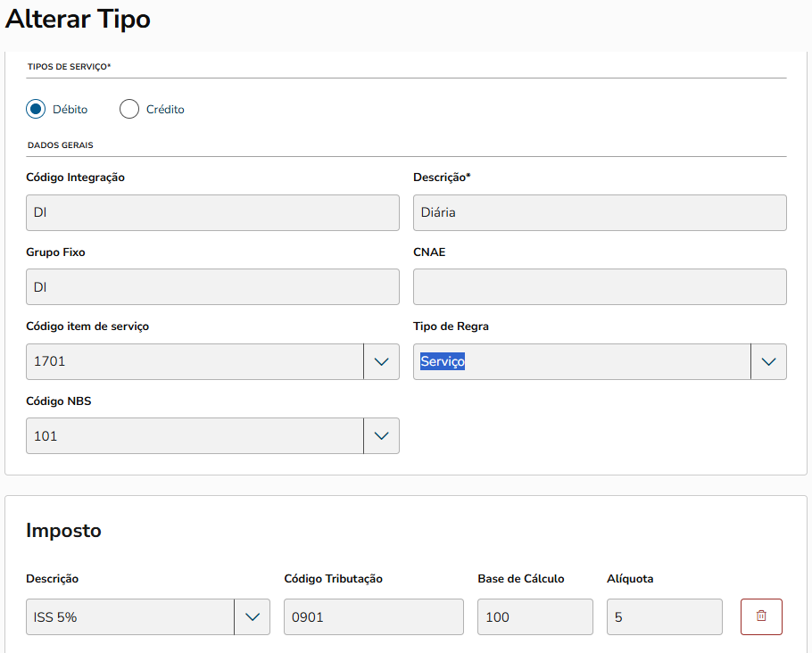The width and height of the screenshot is (812, 653).
Task: Click the Débito label text
Action: pos(70,110)
